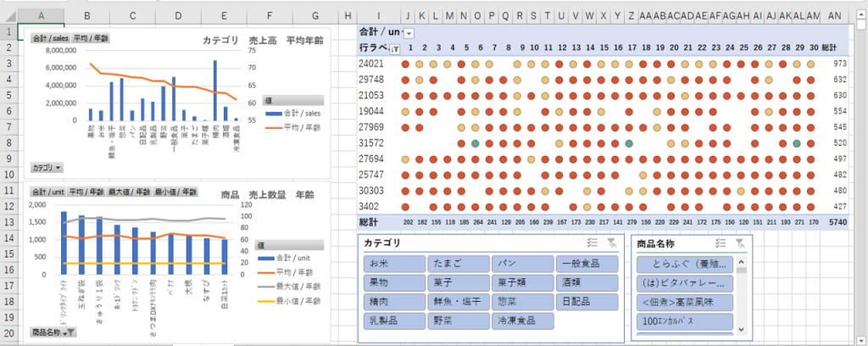The height and width of the screenshot is (346, 868).
Task: Select column header D
Action: tap(178, 17)
